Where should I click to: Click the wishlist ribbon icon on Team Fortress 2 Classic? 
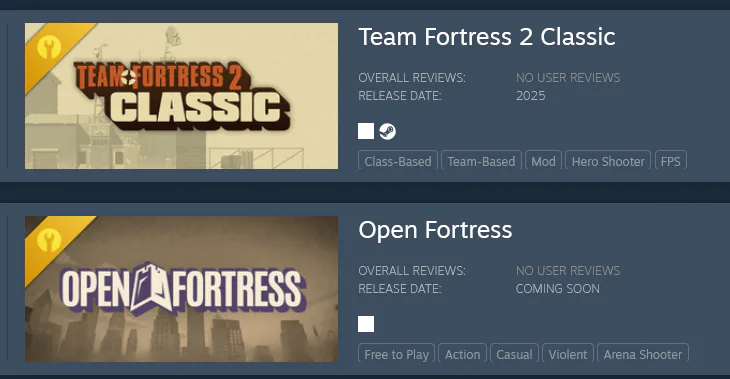[49, 47]
